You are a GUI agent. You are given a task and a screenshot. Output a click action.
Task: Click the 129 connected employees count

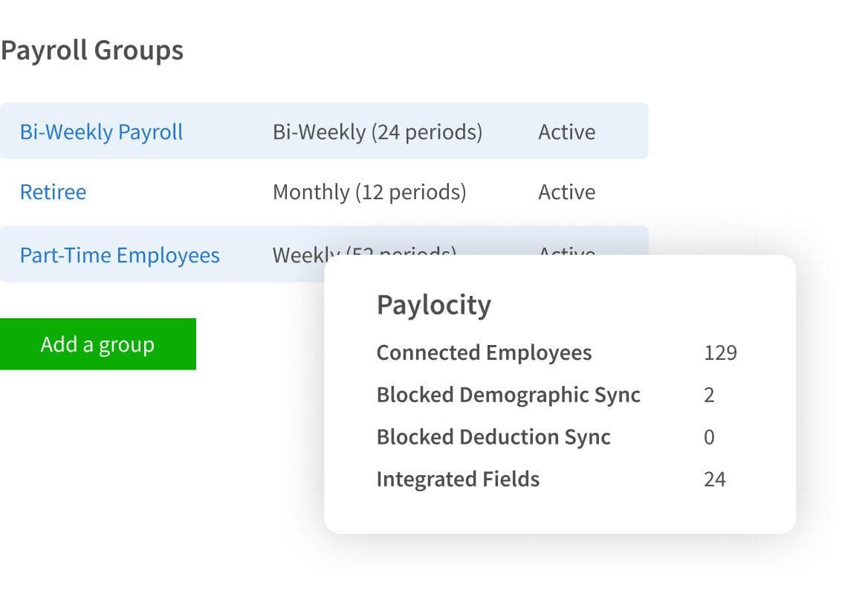(719, 352)
